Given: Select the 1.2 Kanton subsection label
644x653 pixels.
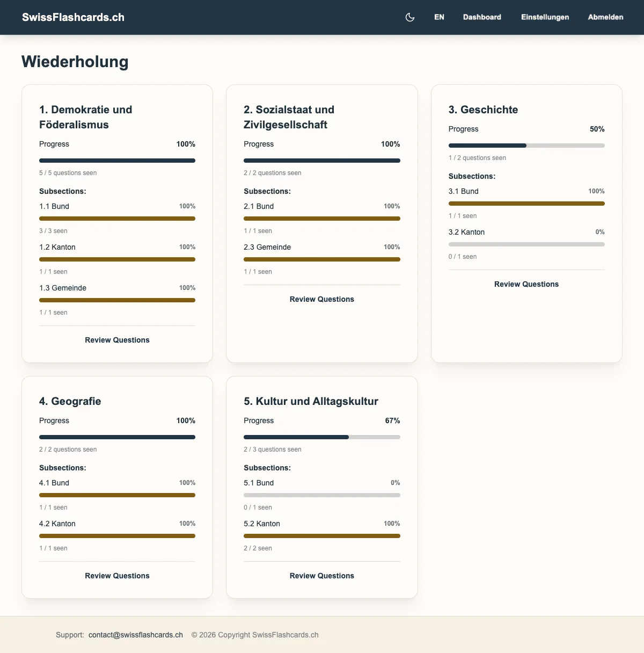Looking at the screenshot, I should pyautogui.click(x=57, y=247).
